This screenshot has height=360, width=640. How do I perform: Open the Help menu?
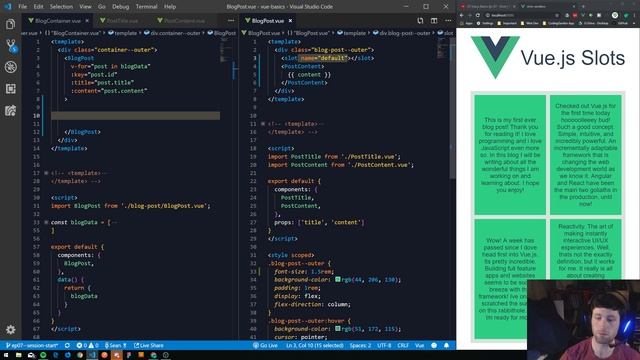pos(170,7)
